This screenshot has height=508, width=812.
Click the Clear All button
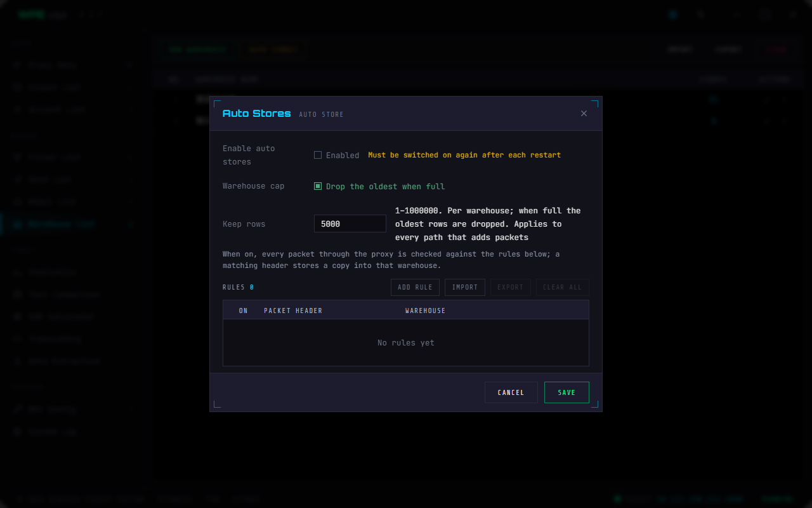[562, 287]
